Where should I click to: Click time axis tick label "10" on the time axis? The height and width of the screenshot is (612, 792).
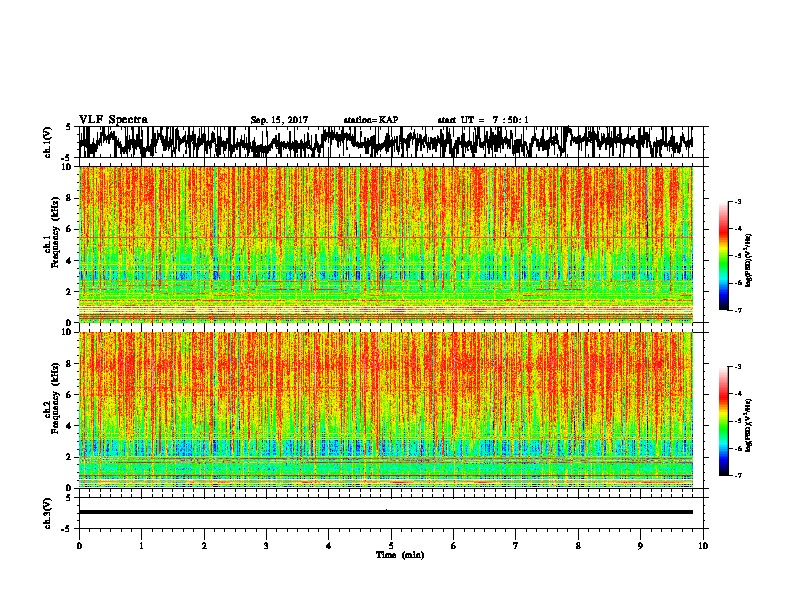(703, 546)
